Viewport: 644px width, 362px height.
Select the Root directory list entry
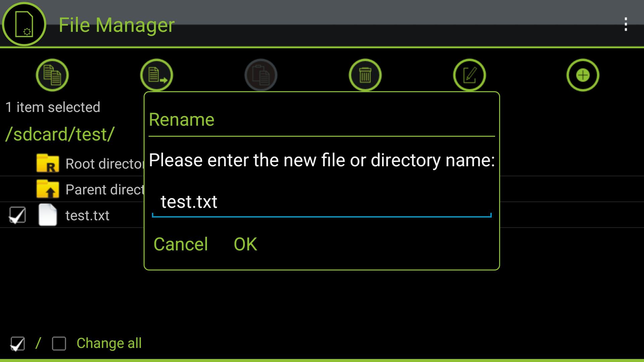pos(72,164)
